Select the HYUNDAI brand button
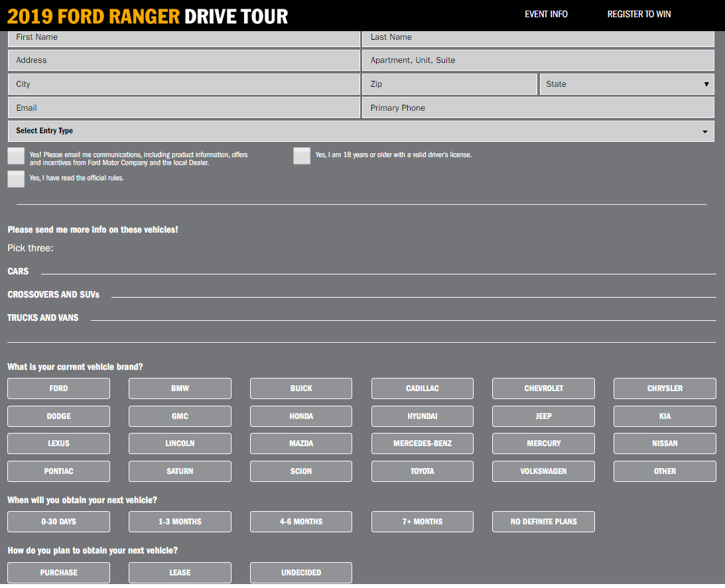Viewport: 725px width, 588px height. [422, 416]
